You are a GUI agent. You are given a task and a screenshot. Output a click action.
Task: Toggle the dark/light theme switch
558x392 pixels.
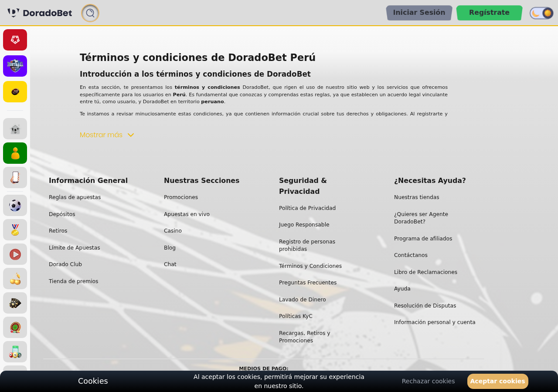pos(541,13)
